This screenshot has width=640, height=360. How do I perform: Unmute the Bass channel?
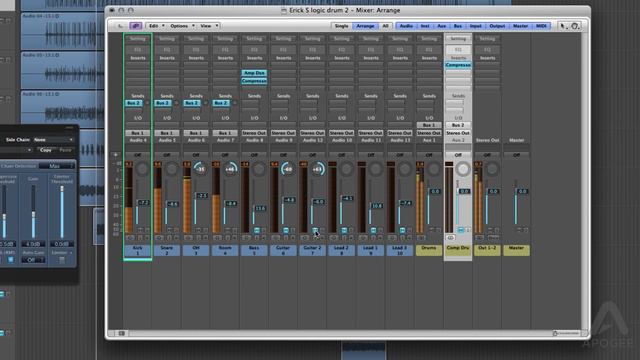click(256, 230)
